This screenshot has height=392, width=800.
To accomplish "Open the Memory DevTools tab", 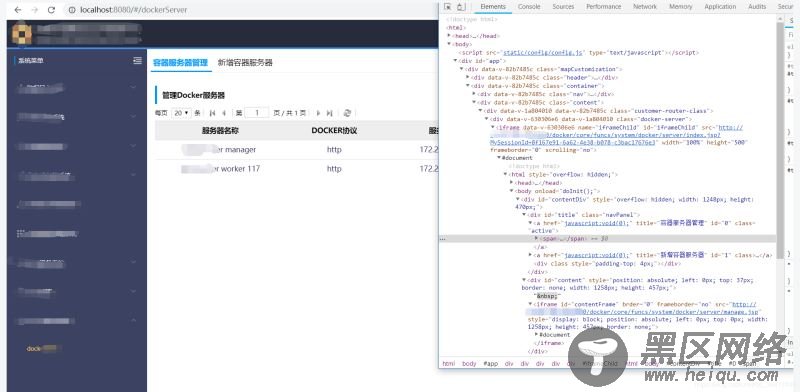I will coord(681,7).
